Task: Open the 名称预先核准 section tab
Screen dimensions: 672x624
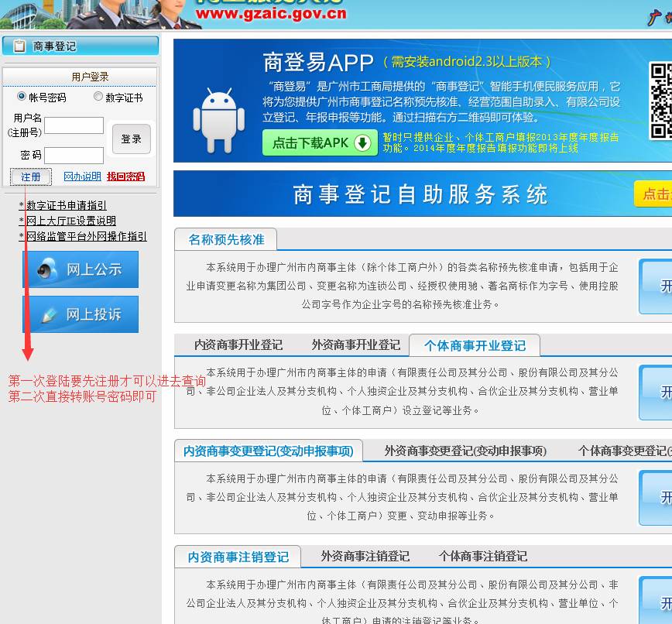Action: click(x=225, y=239)
